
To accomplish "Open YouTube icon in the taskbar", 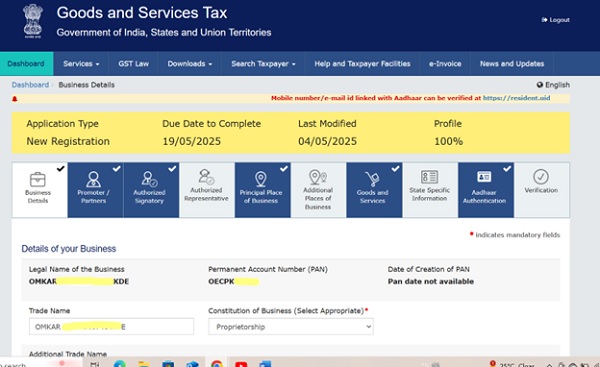I will point(241,364).
